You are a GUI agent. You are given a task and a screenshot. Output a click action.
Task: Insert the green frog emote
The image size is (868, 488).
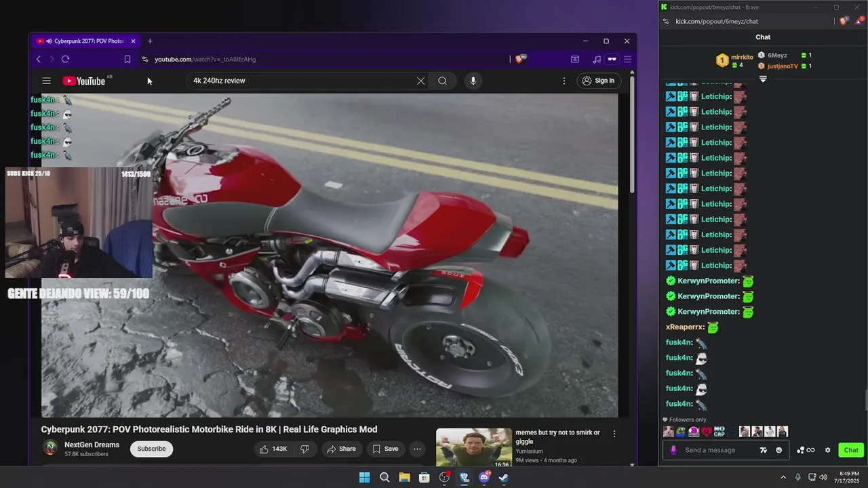point(681,431)
